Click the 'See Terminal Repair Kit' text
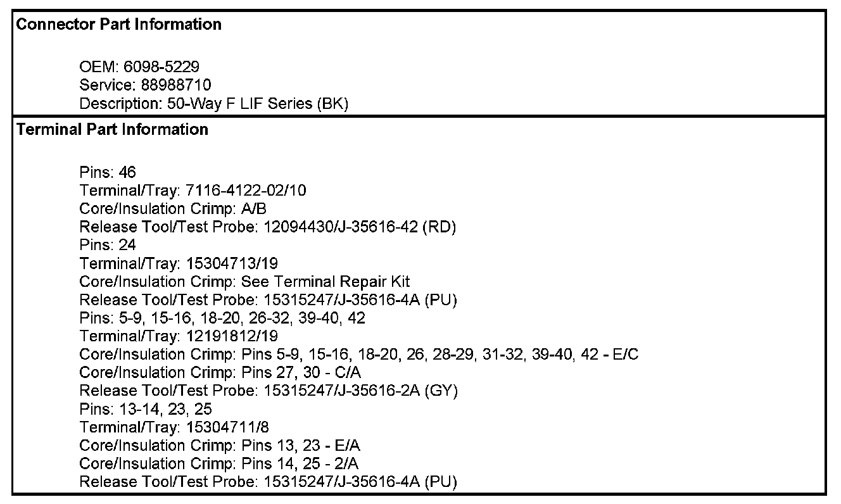Screen dimensions: 841x504 click(x=326, y=281)
